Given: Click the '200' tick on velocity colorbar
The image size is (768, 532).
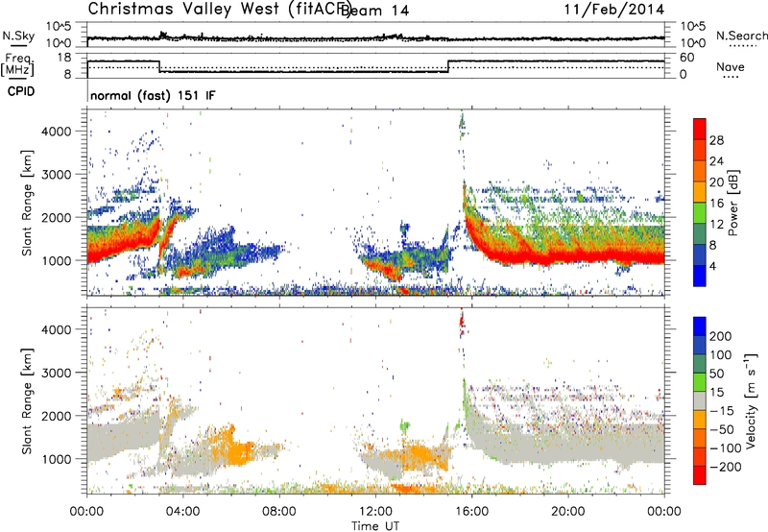Looking at the screenshot, I should pyautogui.click(x=721, y=336).
